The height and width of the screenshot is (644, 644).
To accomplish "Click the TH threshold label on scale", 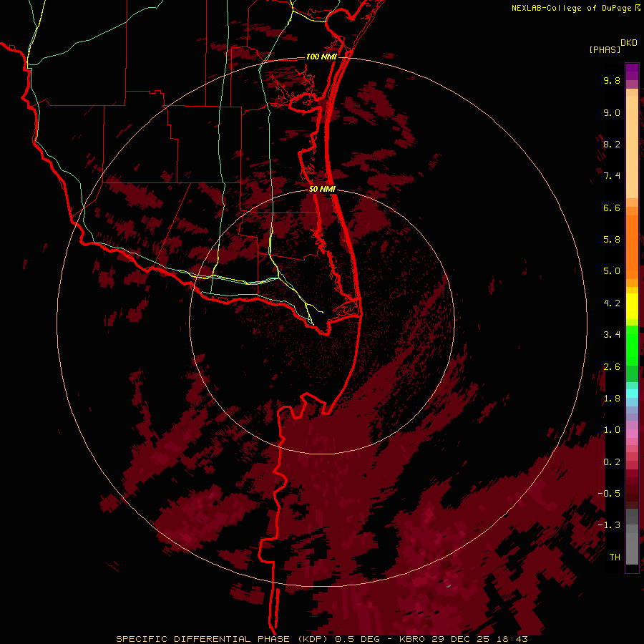I will pyautogui.click(x=615, y=557).
